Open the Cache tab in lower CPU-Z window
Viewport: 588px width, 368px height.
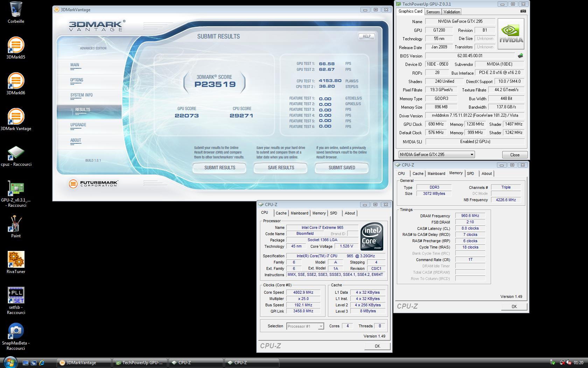[x=281, y=213]
